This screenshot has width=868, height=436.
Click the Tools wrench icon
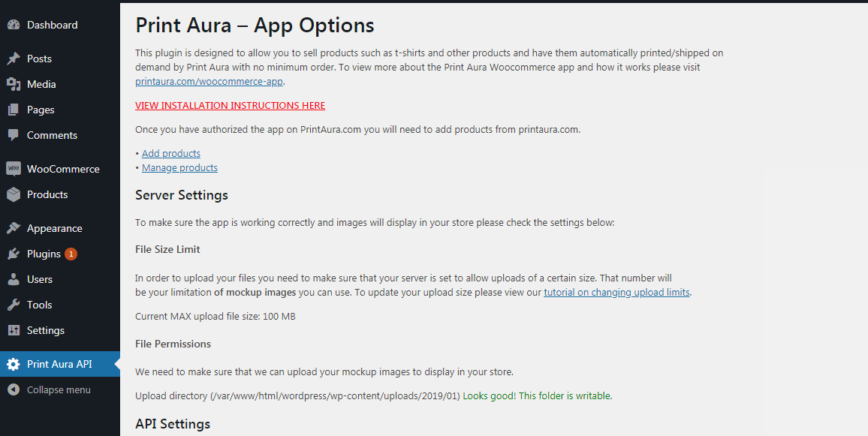(x=14, y=305)
